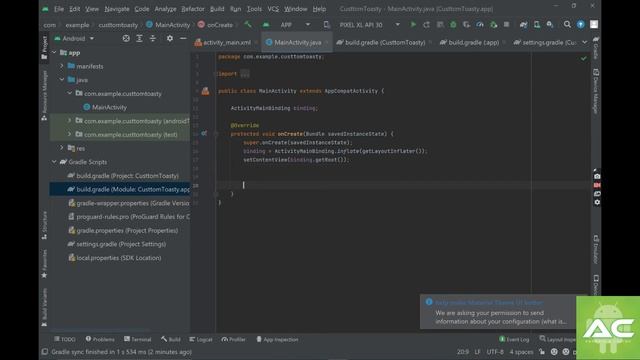The height and width of the screenshot is (360, 640).
Task: Open the APP run configuration dropdown
Action: coord(291,24)
